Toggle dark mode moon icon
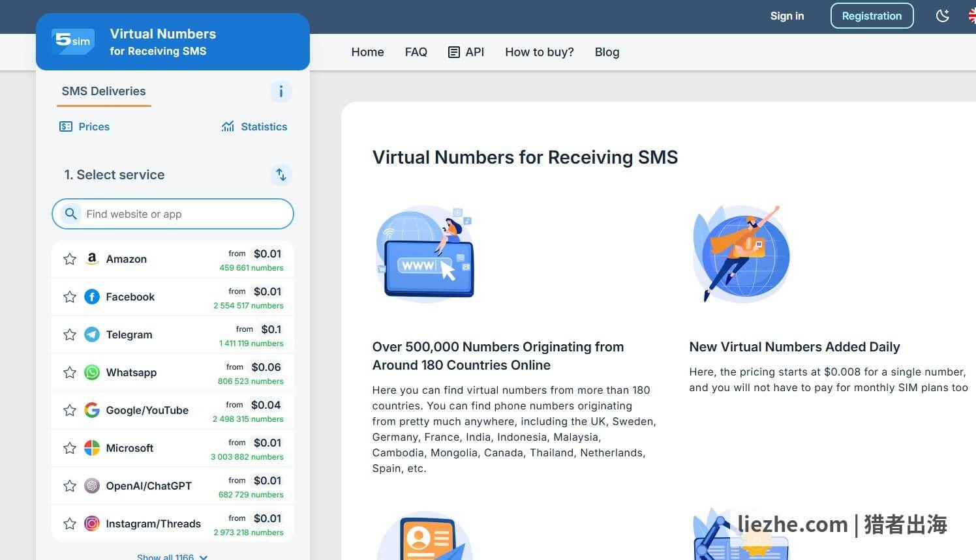 point(943,16)
